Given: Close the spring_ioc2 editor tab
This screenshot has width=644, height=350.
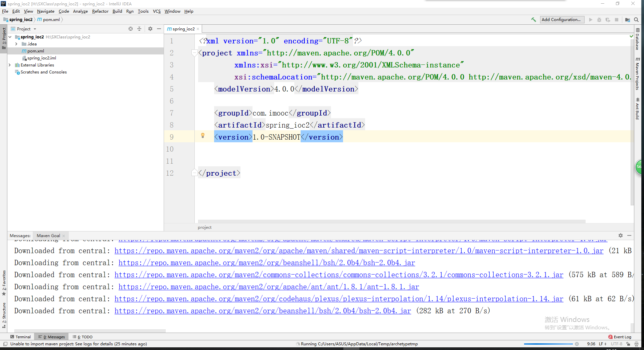Looking at the screenshot, I should [198, 29].
